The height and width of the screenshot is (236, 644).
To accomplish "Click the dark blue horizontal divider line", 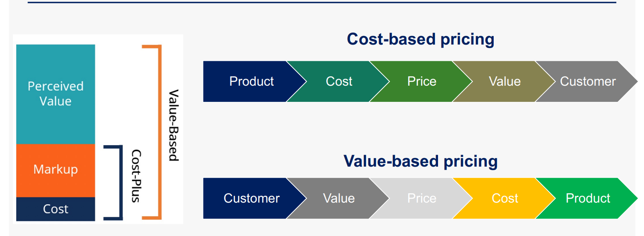I will (322, 3).
